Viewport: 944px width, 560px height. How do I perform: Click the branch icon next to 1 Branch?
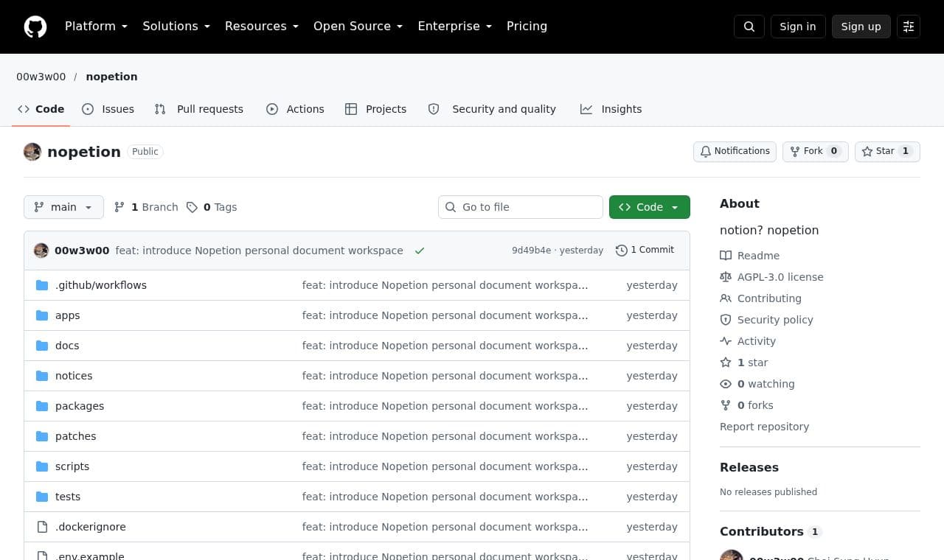coord(119,207)
